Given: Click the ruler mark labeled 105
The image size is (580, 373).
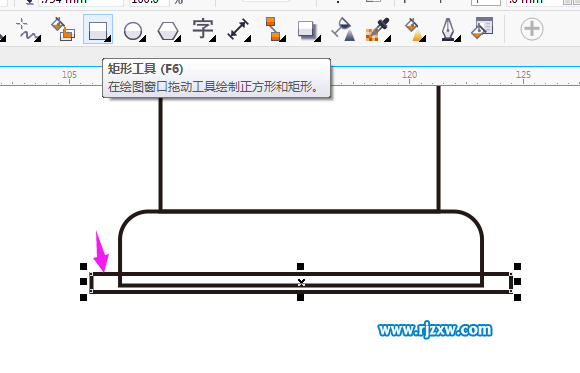Looking at the screenshot, I should (69, 75).
